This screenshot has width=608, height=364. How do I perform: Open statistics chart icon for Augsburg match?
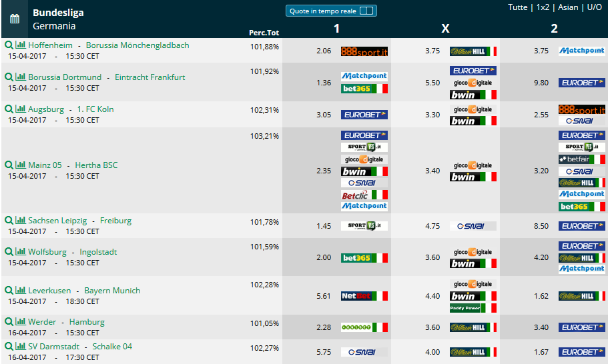(20, 109)
